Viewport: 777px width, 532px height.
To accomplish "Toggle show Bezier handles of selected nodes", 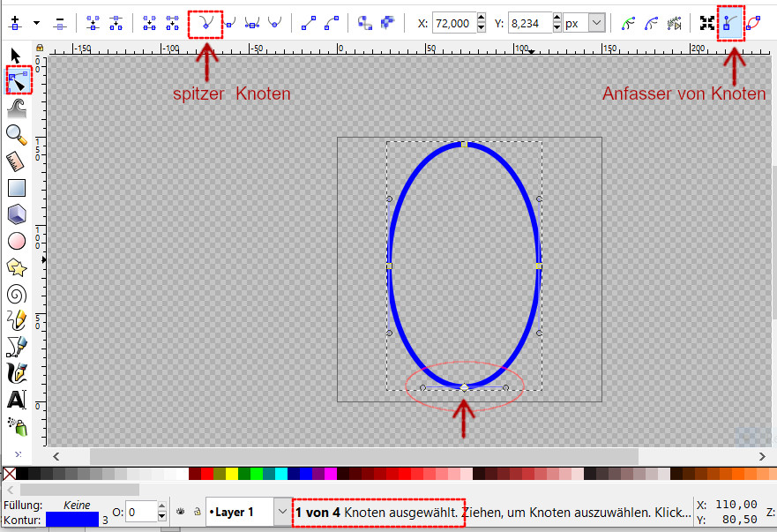I will 731,23.
